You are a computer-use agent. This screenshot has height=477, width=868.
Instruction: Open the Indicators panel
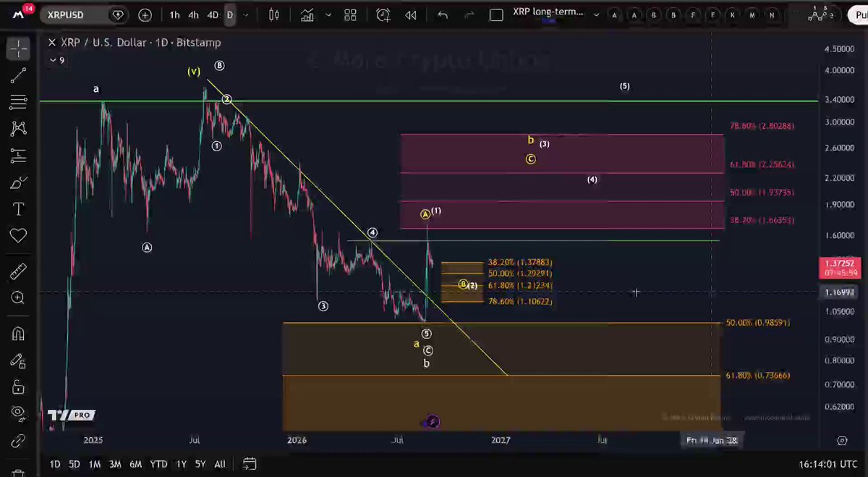pos(307,14)
